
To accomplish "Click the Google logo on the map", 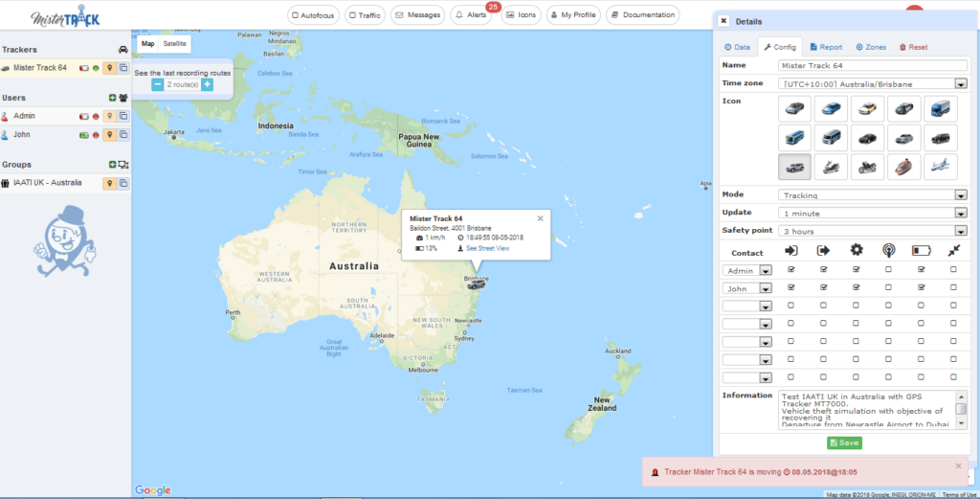I will 152,490.
